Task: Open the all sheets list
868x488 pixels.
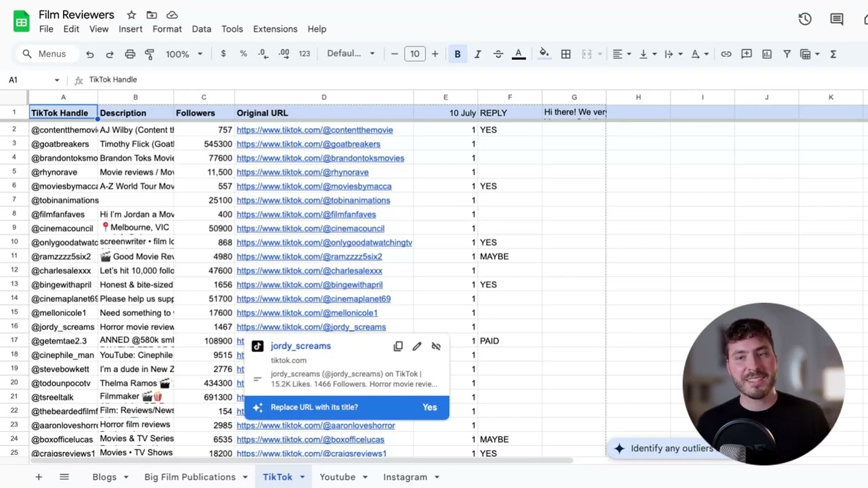Action: pos(64,477)
